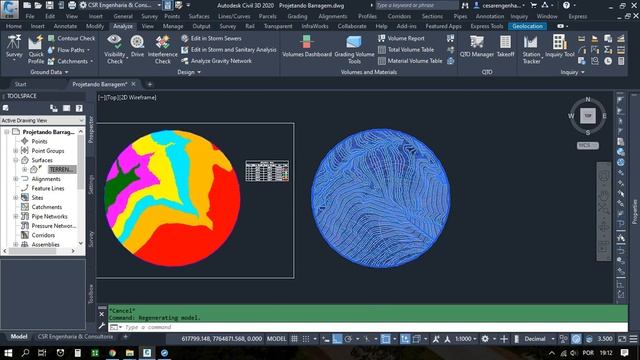The image size is (640, 360).
Task: Toggle Ortho mode in status bar
Action: click(337, 339)
